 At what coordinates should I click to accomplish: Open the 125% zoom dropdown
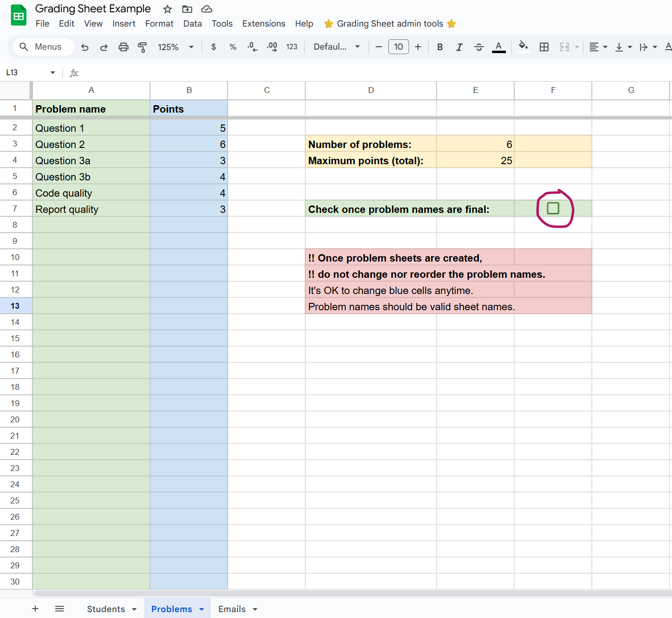[175, 47]
